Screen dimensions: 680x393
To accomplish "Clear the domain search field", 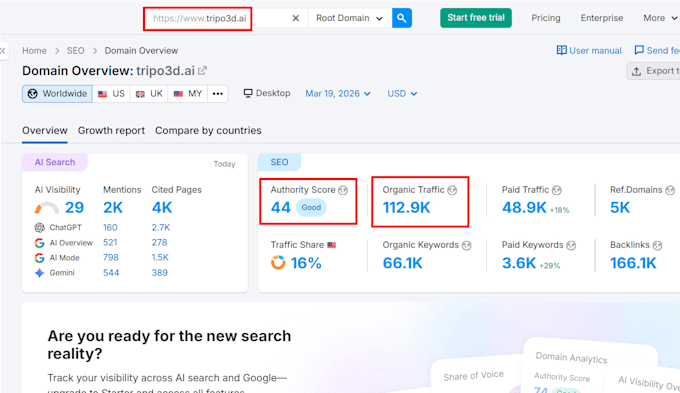I will coord(296,18).
